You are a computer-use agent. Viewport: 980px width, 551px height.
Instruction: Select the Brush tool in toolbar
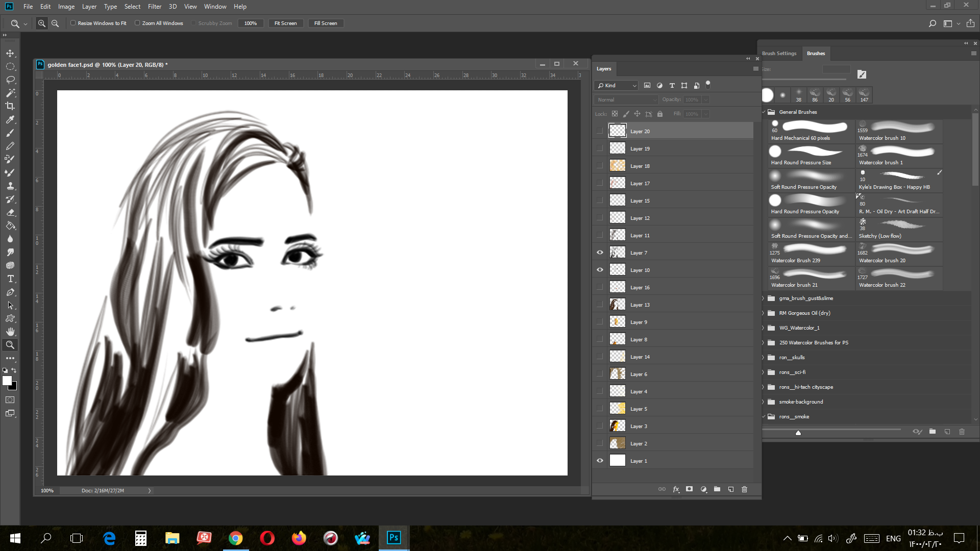pyautogui.click(x=10, y=133)
